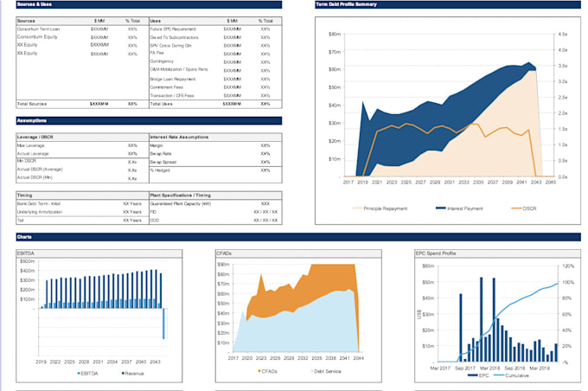Click the Uses column header

click(156, 21)
